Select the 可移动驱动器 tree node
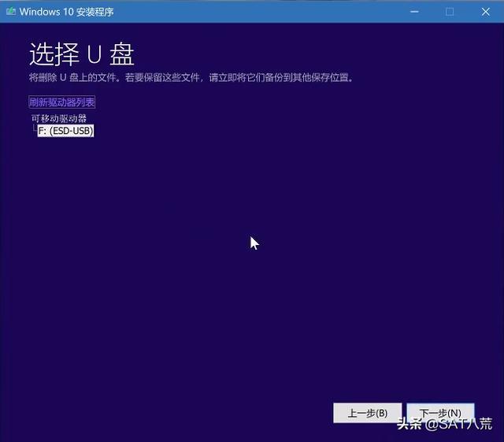This screenshot has height=442, width=504. [59, 118]
